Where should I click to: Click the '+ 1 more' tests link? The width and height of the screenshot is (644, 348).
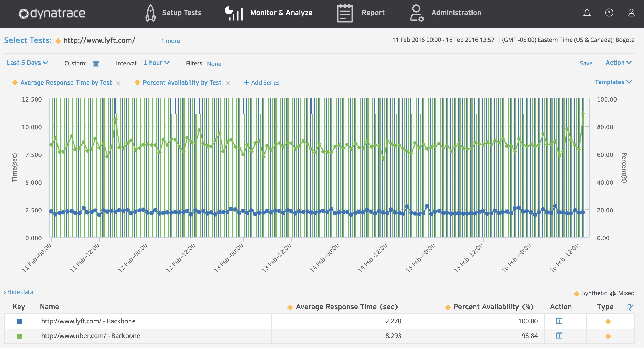168,41
